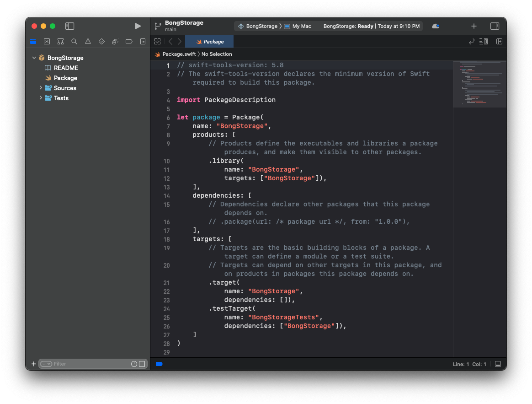Toggle the recent files filter clock
The height and width of the screenshot is (404, 532).
point(134,364)
